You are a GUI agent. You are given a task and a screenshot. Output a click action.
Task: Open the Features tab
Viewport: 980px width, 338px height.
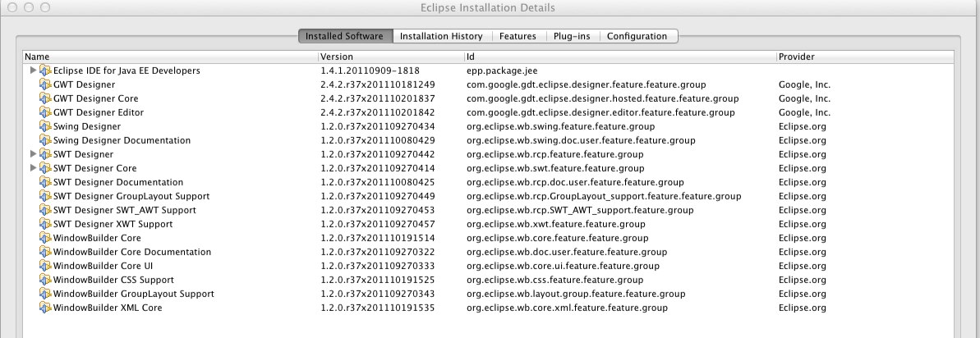click(x=518, y=36)
